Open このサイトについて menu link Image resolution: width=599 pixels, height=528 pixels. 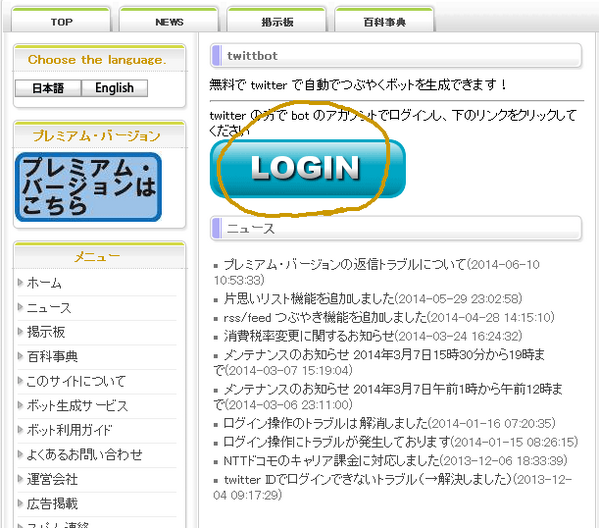(x=76, y=381)
